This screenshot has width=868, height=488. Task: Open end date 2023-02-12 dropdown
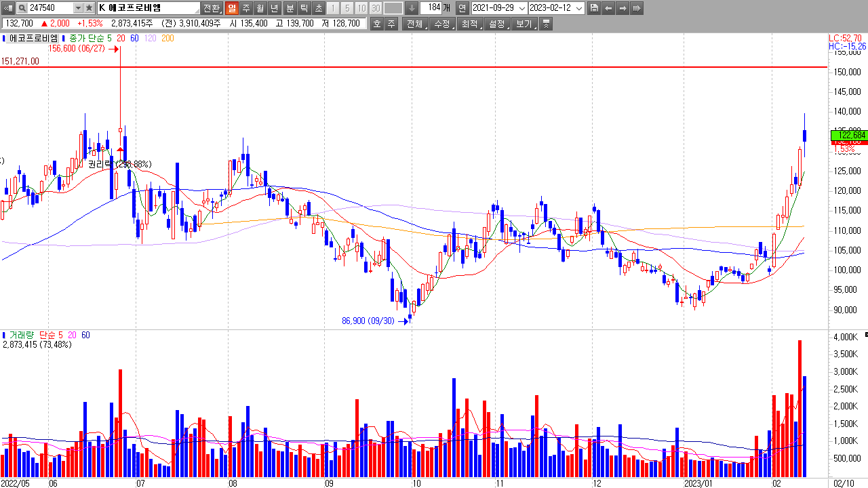pyautogui.click(x=580, y=8)
